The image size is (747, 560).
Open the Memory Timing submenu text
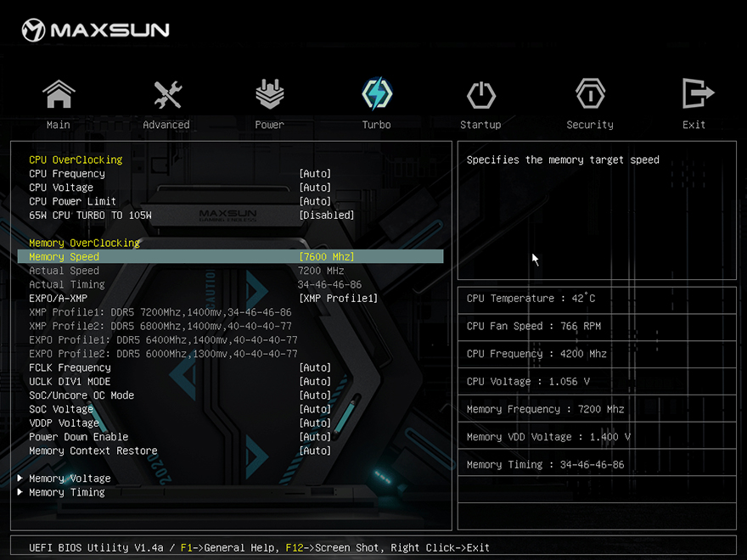click(67, 492)
